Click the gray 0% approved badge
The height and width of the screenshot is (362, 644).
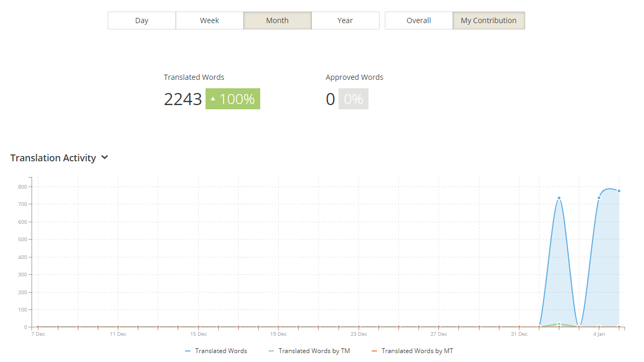(353, 99)
